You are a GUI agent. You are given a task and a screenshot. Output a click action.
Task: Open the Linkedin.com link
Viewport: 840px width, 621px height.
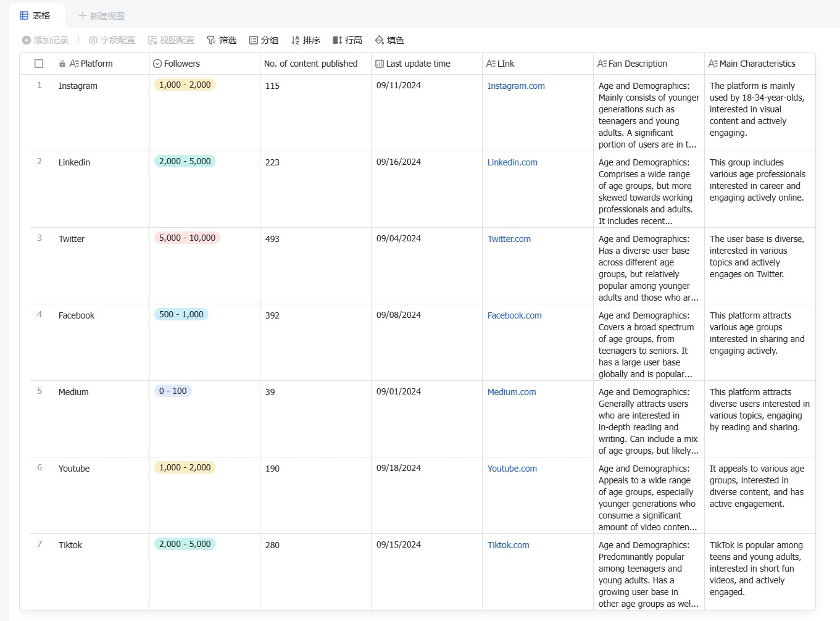pos(512,162)
